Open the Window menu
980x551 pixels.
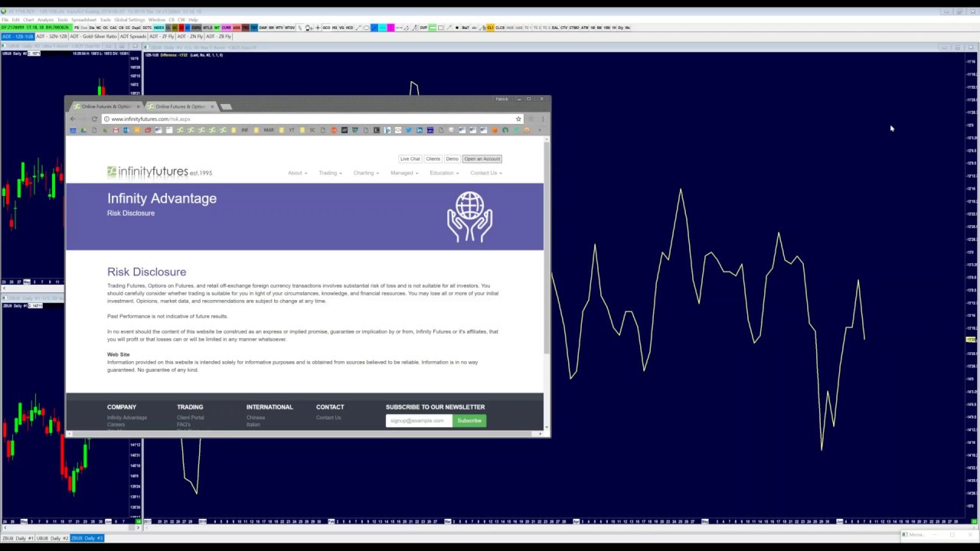tap(157, 20)
